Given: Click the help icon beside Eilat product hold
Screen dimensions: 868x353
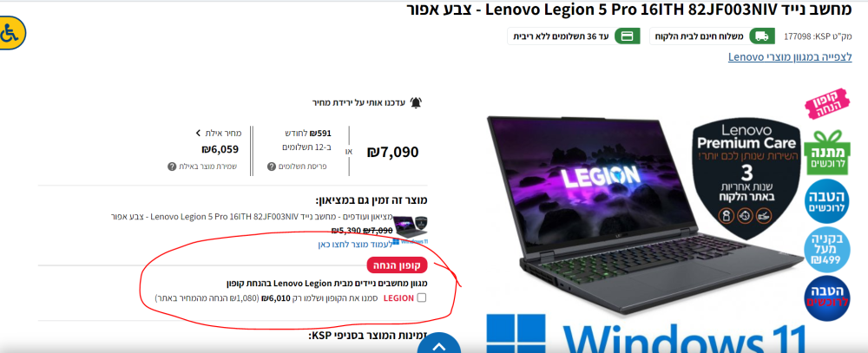Looking at the screenshot, I should 172,167.
